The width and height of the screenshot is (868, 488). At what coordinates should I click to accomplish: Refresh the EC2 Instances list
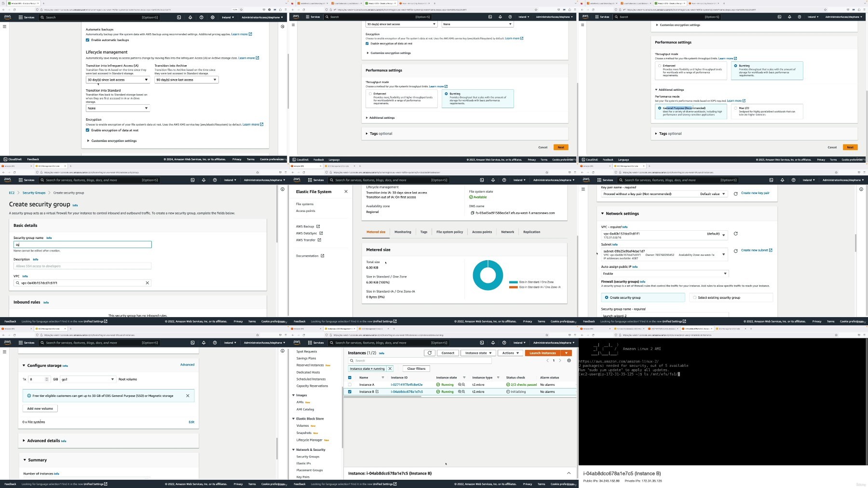point(429,353)
